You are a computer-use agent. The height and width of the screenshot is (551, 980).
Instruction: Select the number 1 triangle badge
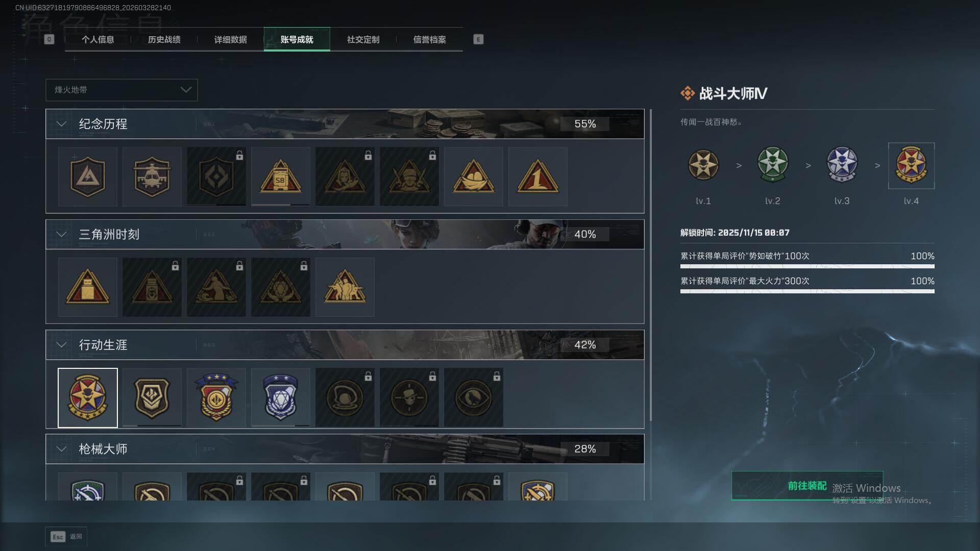click(537, 177)
